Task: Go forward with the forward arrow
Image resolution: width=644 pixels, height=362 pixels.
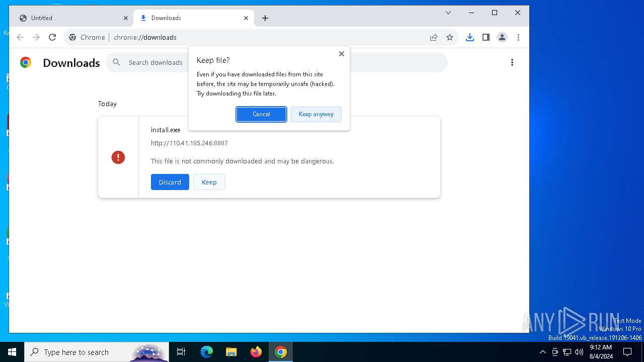Action: pos(36,37)
